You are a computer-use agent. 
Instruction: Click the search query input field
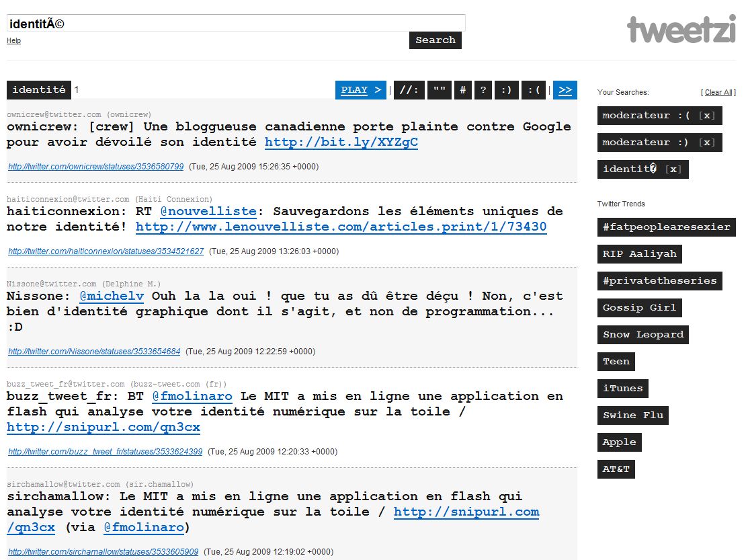click(x=236, y=23)
